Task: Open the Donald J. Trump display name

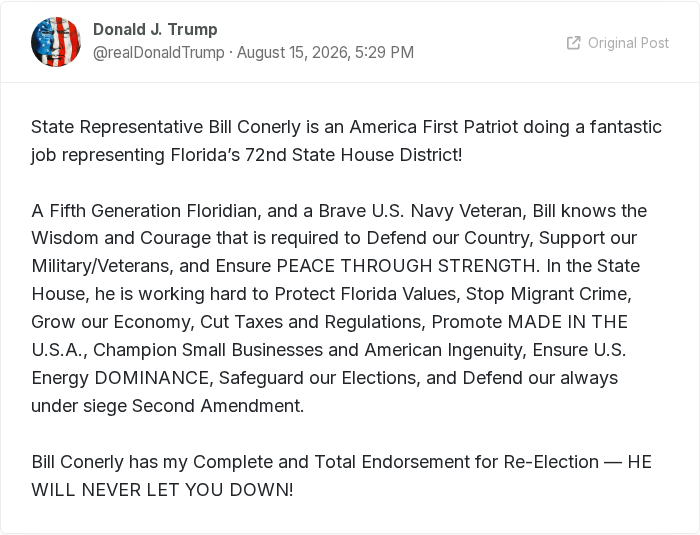Action: (155, 29)
